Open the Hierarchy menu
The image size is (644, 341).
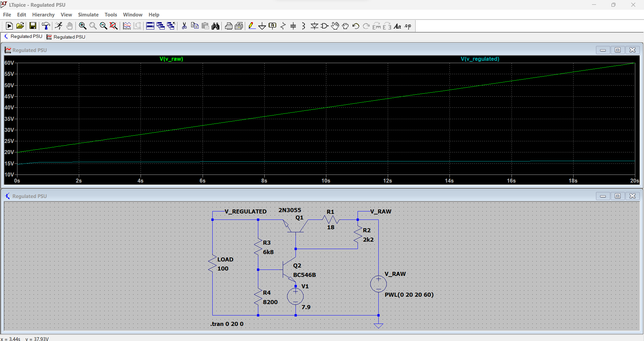[43, 14]
